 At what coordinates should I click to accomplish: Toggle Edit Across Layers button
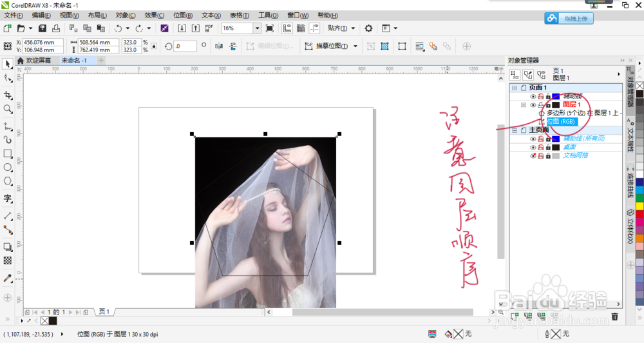pos(528,74)
